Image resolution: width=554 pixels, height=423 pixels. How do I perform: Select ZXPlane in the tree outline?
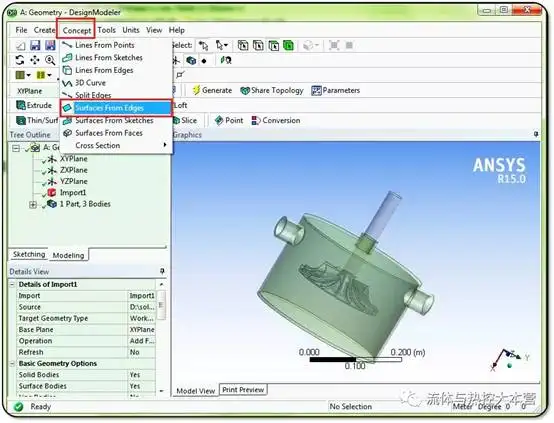74,170
